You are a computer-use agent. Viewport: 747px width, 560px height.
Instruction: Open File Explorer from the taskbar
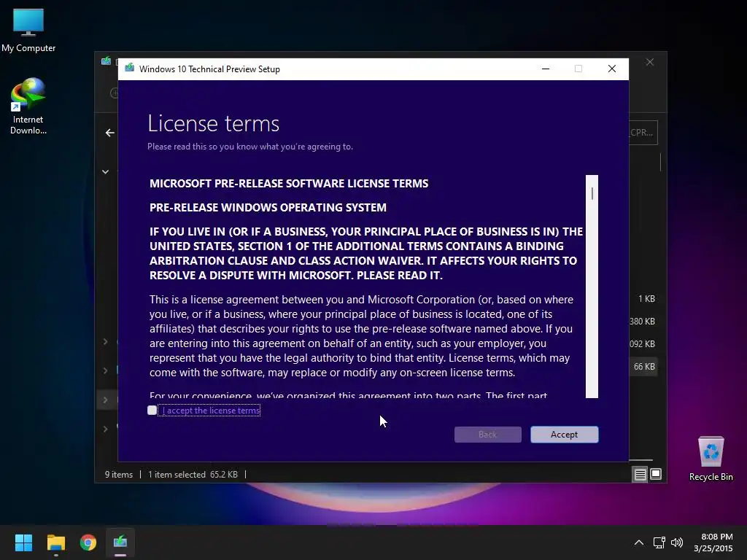coord(55,542)
